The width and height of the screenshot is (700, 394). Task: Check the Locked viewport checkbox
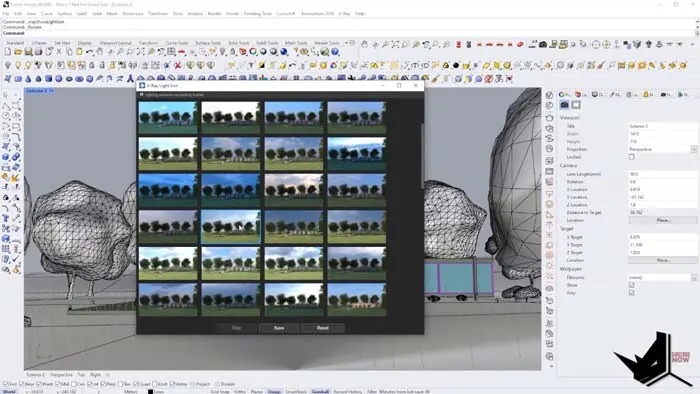coord(631,157)
